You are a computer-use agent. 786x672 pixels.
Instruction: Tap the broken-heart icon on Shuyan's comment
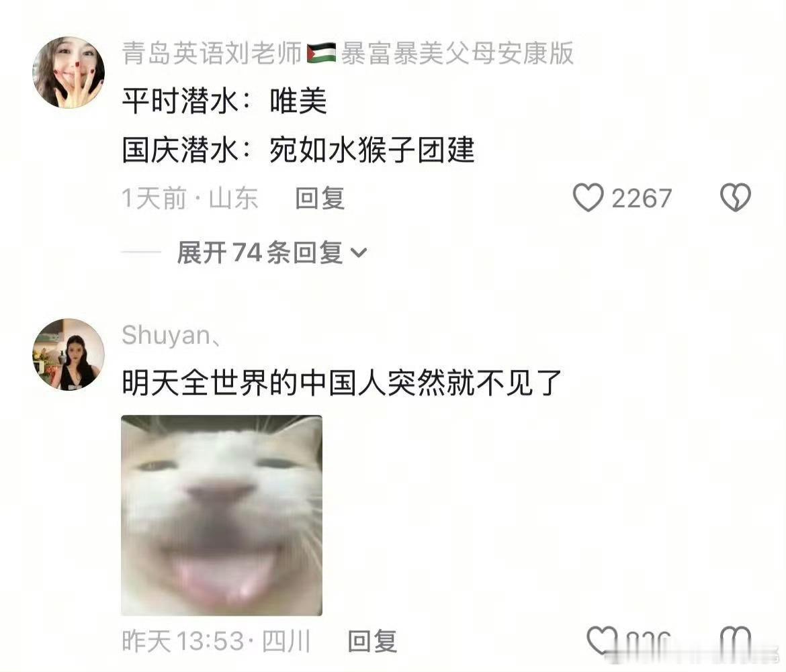pyautogui.click(x=736, y=640)
